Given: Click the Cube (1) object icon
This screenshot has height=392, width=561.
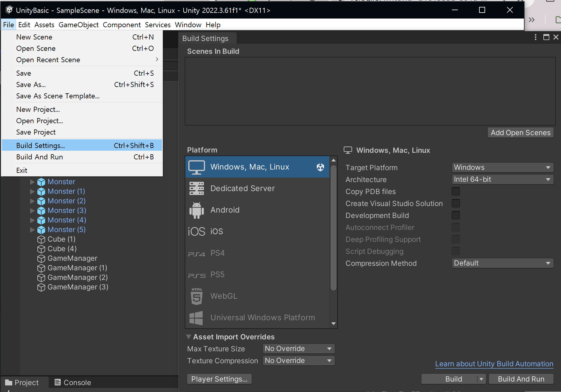Looking at the screenshot, I should 41,239.
